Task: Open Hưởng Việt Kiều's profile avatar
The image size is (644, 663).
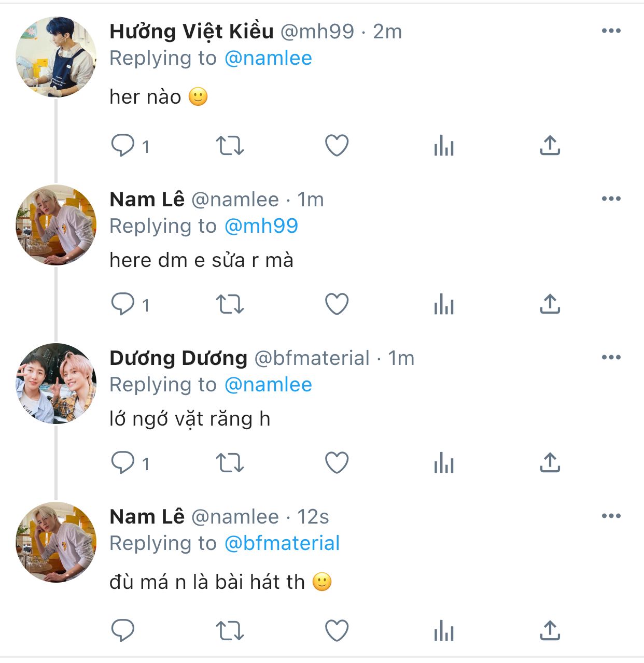Action: 56,57
